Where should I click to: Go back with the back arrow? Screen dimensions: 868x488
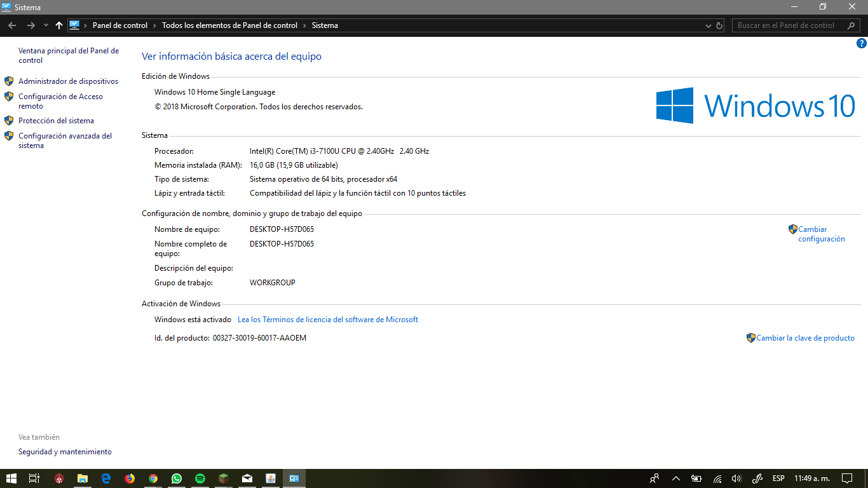pos(12,25)
